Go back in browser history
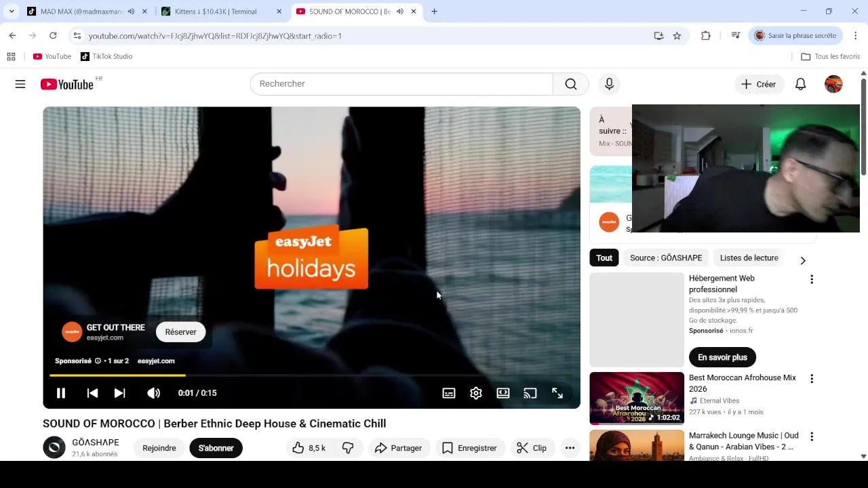This screenshot has height=488, width=868. click(x=12, y=36)
